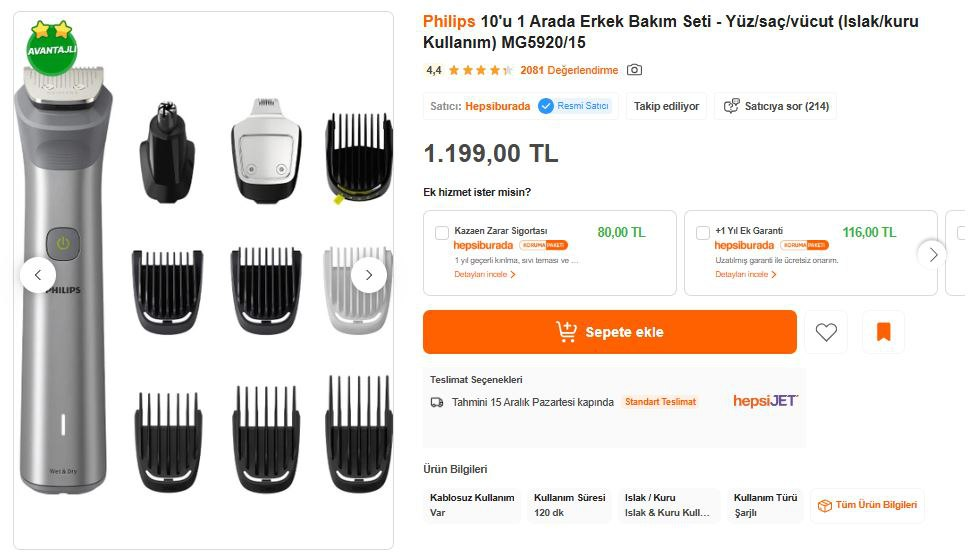Show next product image with right arrow
975x555 pixels.
click(x=369, y=275)
